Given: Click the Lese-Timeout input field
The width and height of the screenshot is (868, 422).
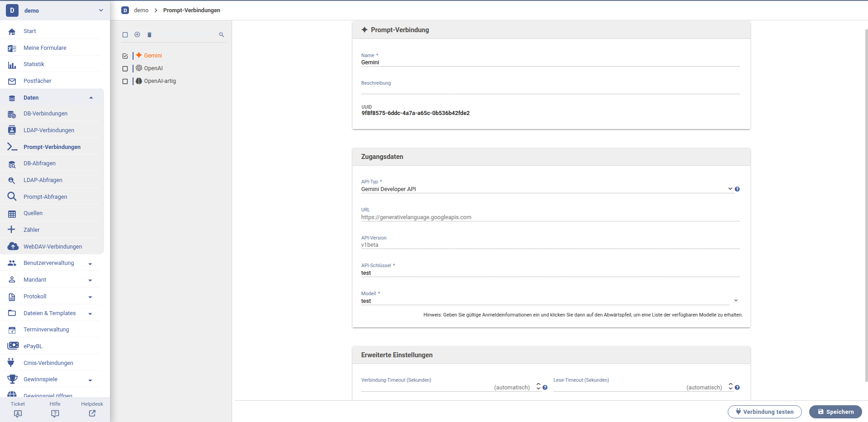Looking at the screenshot, I should click(x=640, y=387).
